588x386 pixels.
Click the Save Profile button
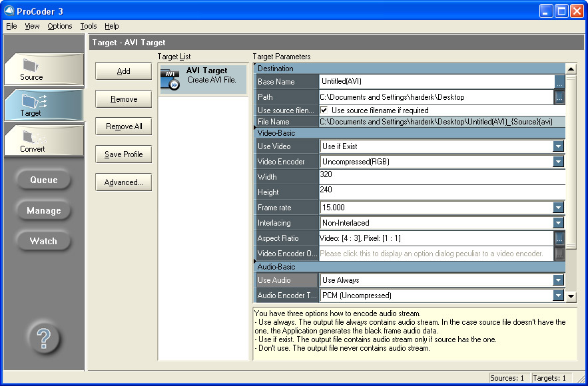(x=124, y=154)
